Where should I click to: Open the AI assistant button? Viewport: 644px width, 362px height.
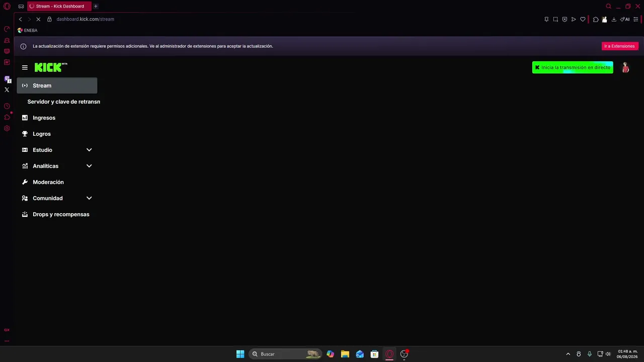click(625, 19)
